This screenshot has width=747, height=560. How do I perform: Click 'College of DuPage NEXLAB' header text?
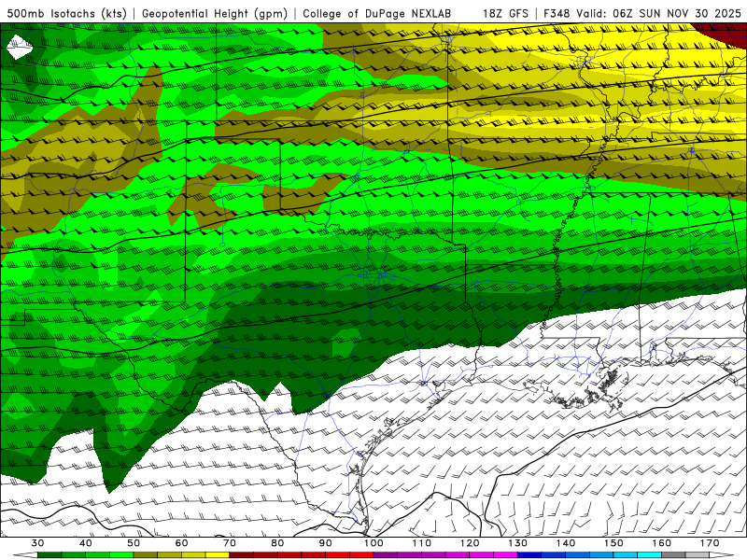377,13
